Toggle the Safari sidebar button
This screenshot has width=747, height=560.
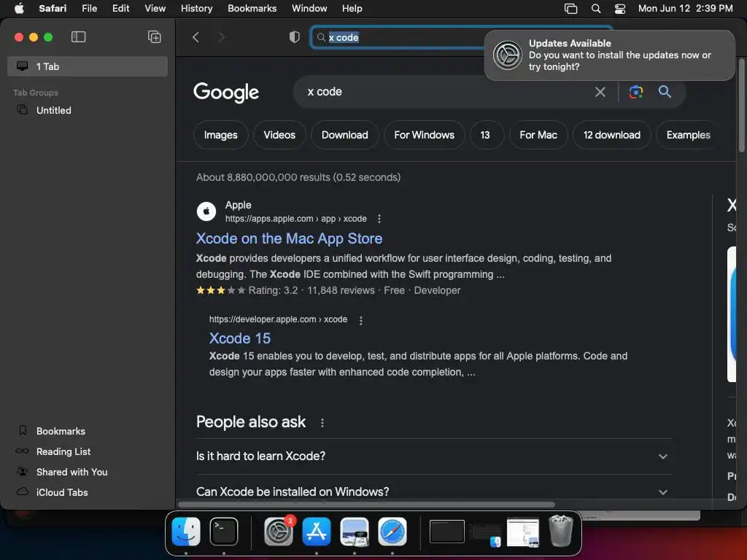(x=78, y=36)
